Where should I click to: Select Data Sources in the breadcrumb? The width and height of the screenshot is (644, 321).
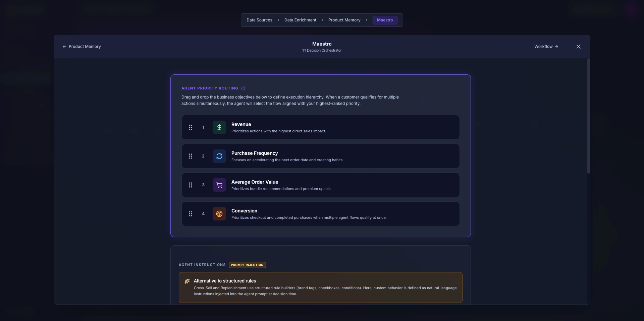pyautogui.click(x=259, y=20)
